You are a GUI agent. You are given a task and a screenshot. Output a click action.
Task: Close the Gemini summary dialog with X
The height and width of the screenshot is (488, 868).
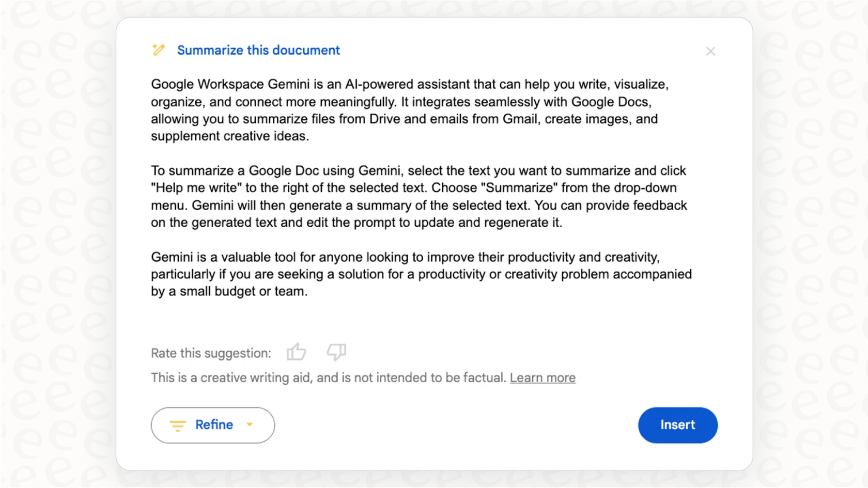(710, 51)
